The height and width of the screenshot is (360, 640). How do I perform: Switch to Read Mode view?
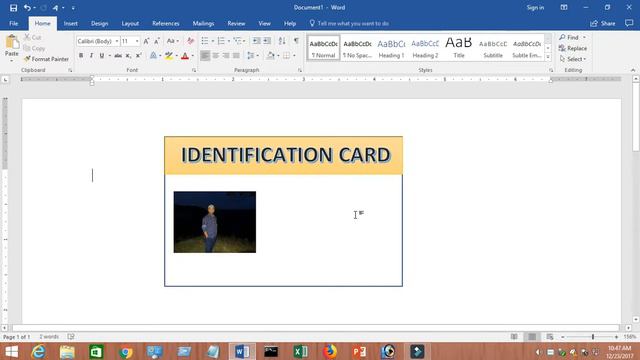pos(514,337)
